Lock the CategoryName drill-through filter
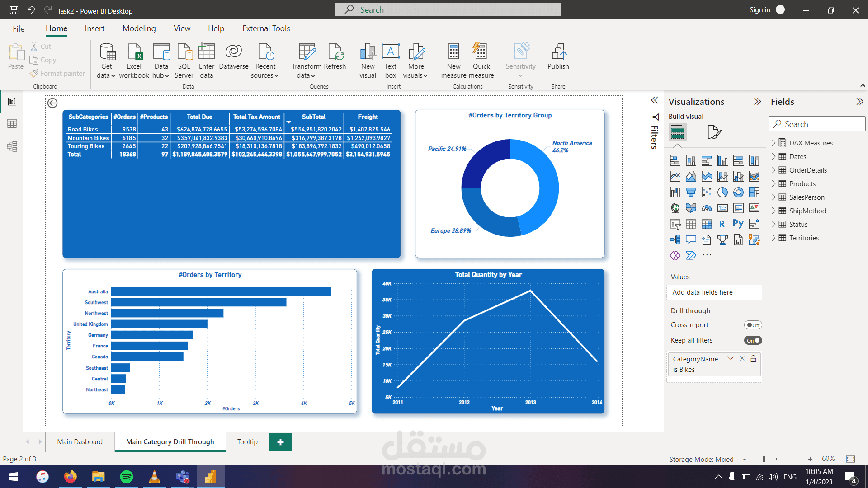 click(753, 358)
